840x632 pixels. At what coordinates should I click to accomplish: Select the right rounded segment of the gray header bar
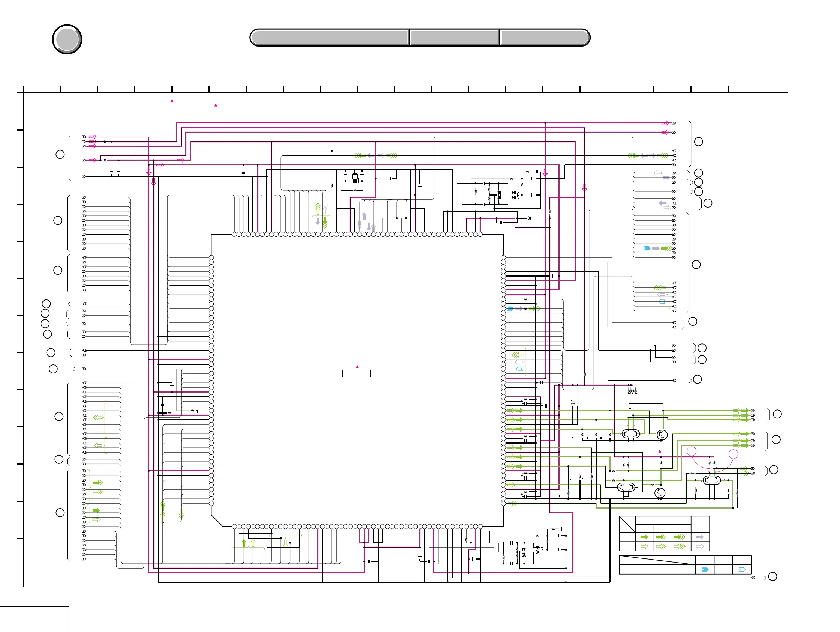point(545,38)
